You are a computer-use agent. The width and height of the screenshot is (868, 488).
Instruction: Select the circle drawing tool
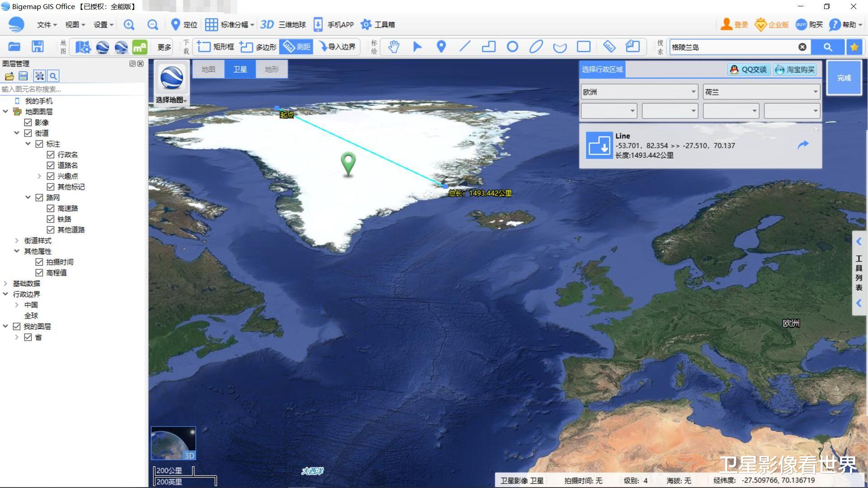point(512,47)
